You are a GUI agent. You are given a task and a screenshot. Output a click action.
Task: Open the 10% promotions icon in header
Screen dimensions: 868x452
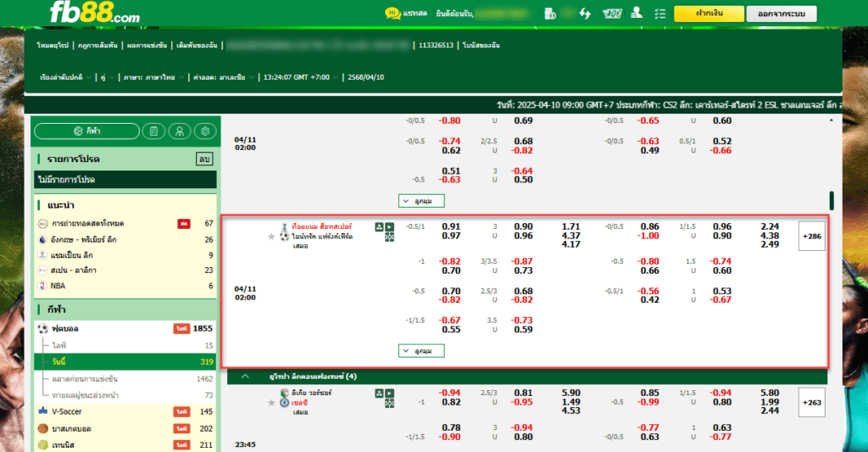[x=612, y=14]
